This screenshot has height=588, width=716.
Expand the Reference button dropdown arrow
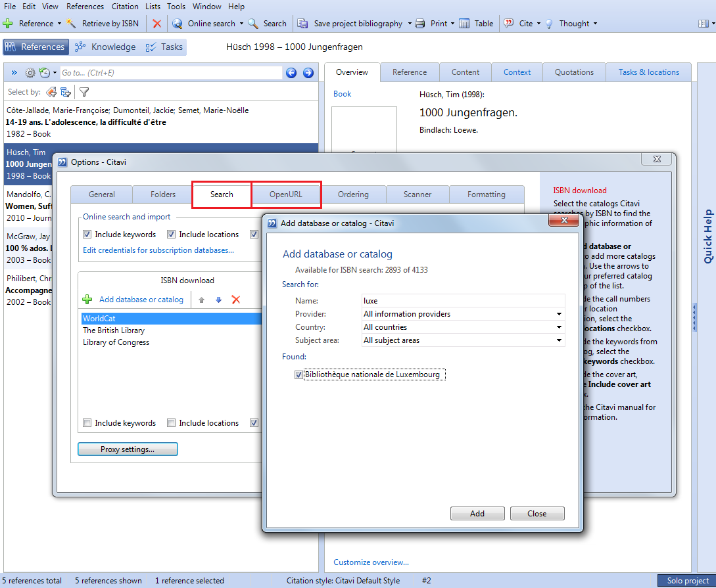(x=59, y=23)
